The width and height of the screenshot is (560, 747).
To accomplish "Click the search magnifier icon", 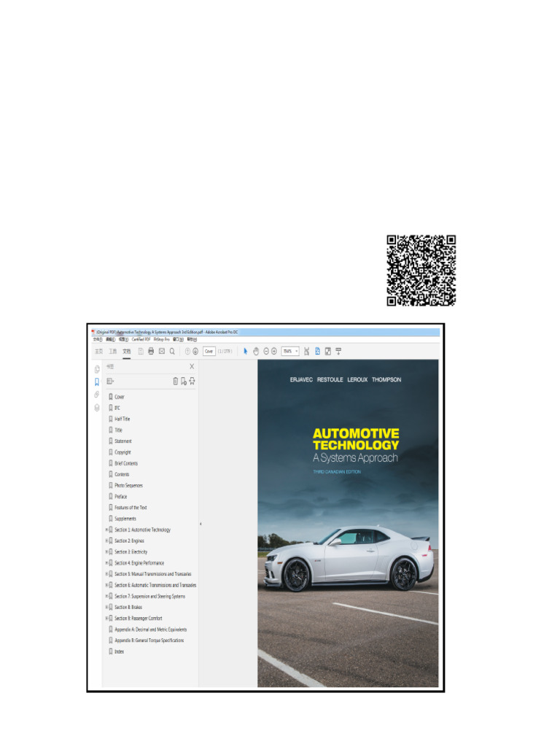I will (172, 351).
